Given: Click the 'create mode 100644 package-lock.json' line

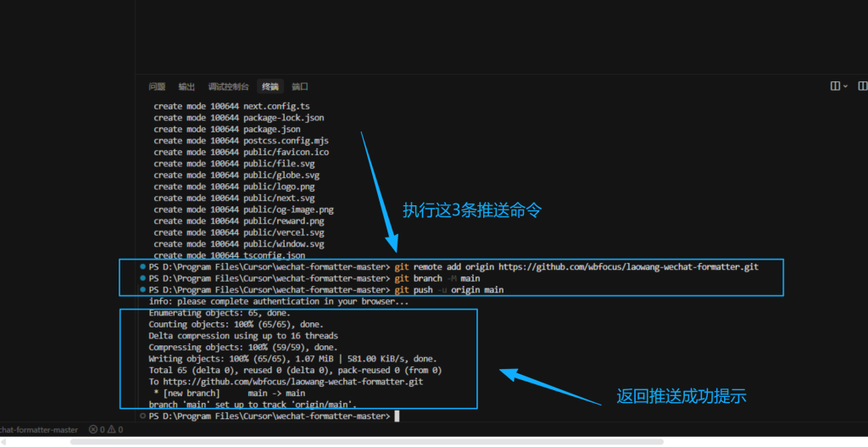Looking at the screenshot, I should tap(238, 117).
